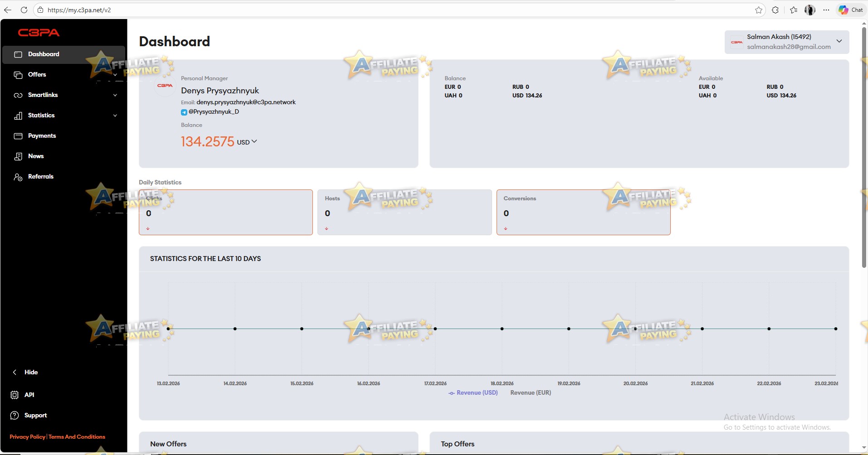
Task: Click the Offers icon in the sidebar
Action: pyautogui.click(x=18, y=75)
